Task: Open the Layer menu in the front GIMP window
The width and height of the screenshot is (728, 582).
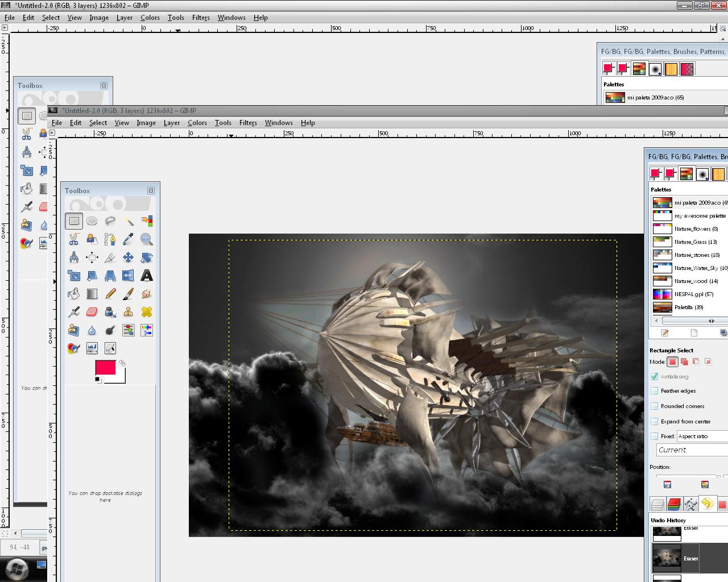Action: (172, 123)
